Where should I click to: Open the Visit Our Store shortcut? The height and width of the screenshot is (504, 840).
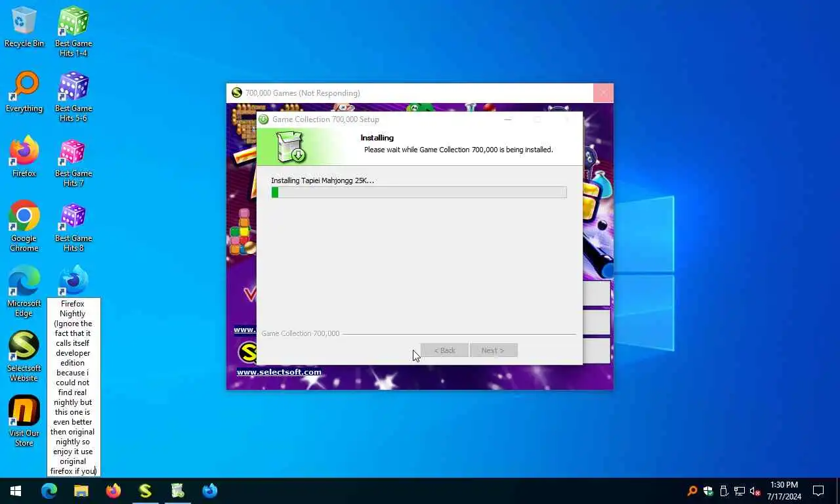(24, 421)
